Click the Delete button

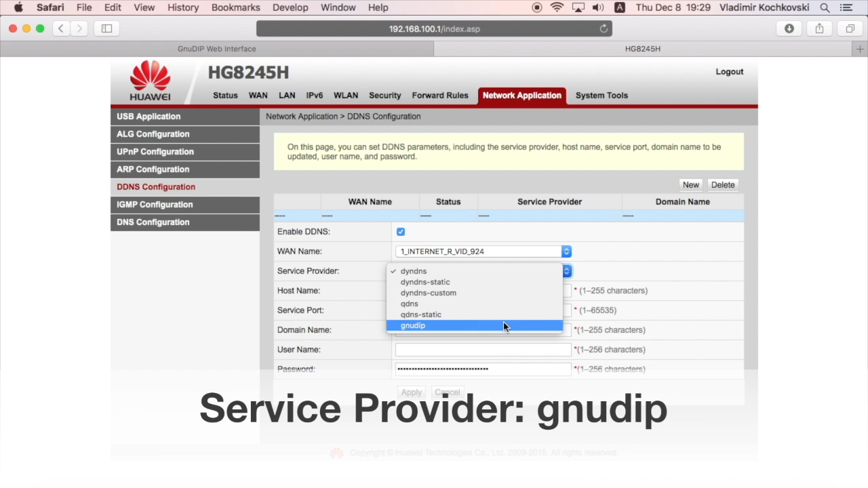pyautogui.click(x=723, y=185)
